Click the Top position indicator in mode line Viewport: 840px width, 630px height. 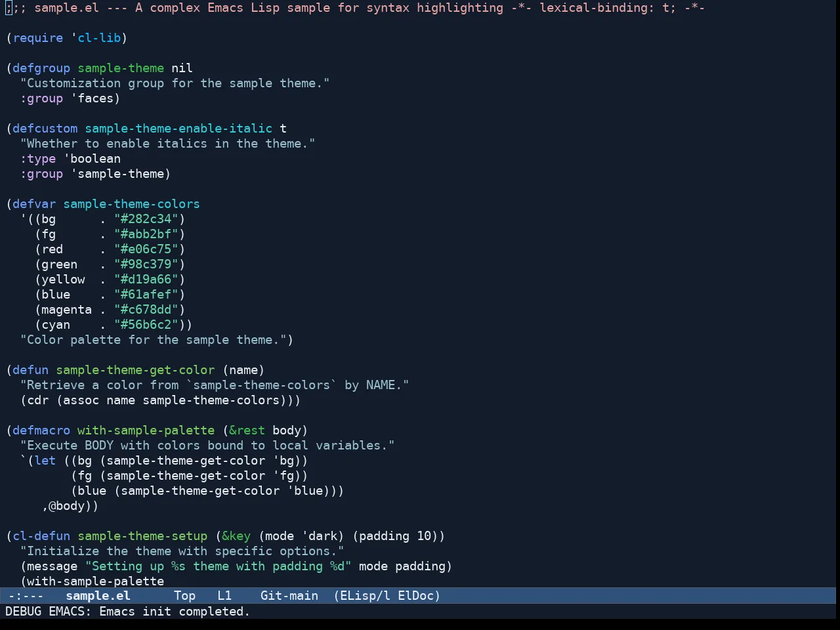(x=184, y=596)
